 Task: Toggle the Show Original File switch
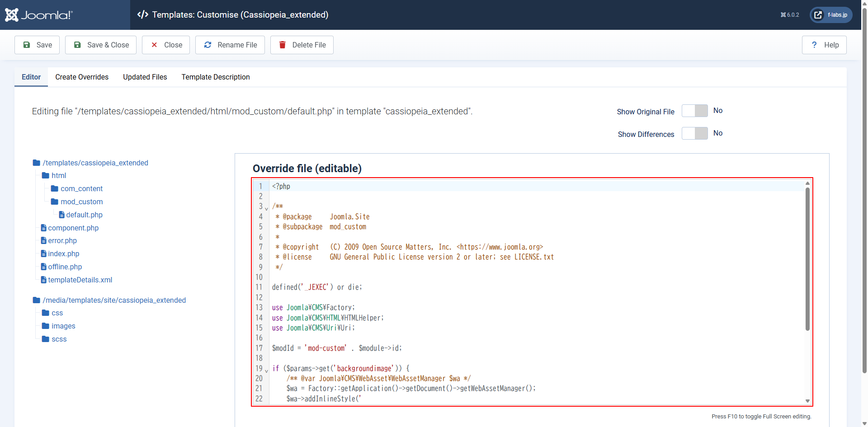point(694,111)
